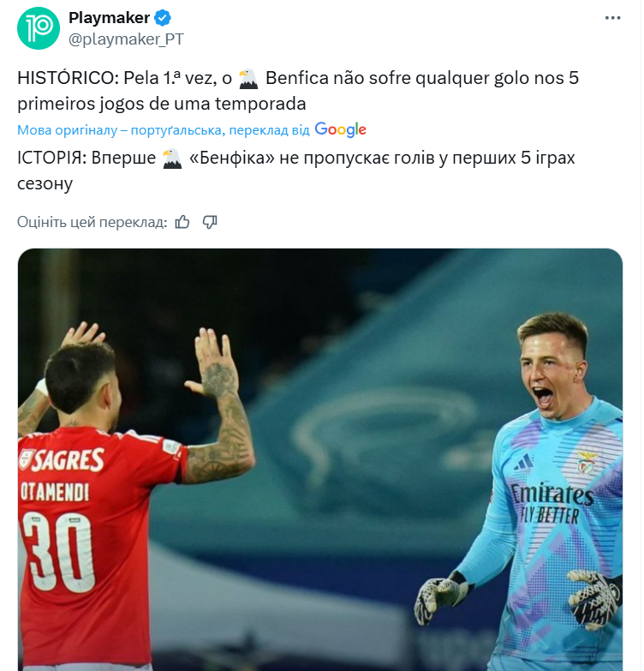The width and height of the screenshot is (644, 671).
Task: Click the eagle emoji in Ukrainian translation
Action: coord(172,159)
